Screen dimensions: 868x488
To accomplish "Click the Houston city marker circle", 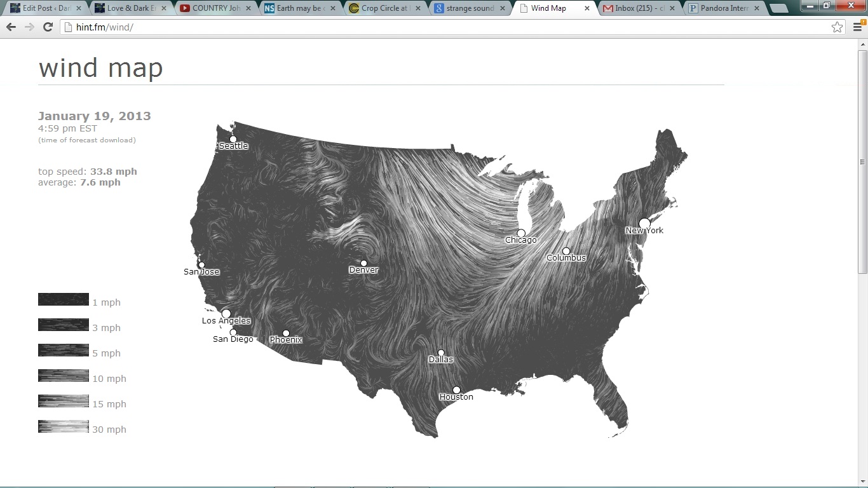I will click(456, 390).
